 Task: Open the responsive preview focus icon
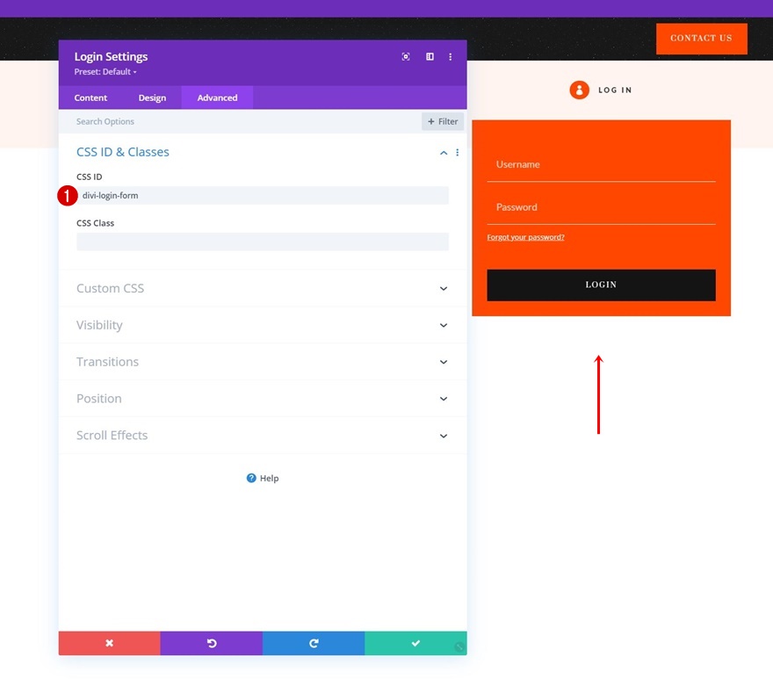pos(405,57)
